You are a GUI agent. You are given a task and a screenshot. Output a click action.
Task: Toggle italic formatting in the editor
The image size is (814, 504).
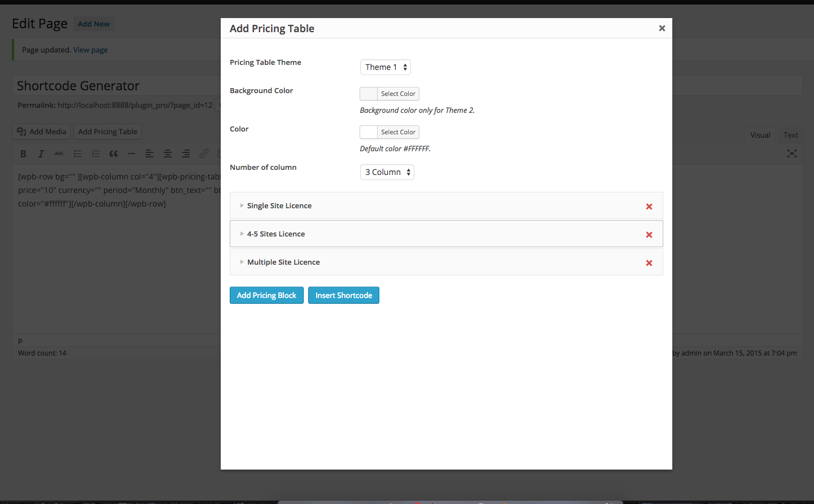tap(41, 154)
